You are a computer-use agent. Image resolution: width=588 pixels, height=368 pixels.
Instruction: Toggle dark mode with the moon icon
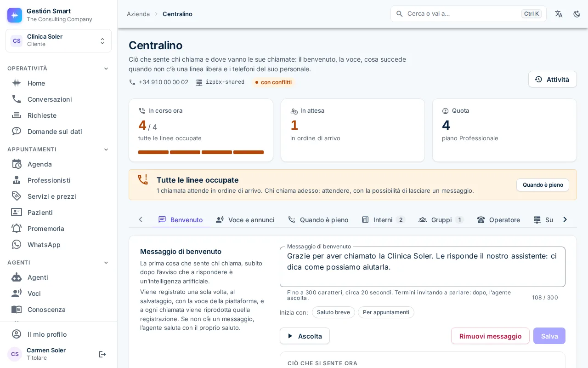(x=577, y=14)
